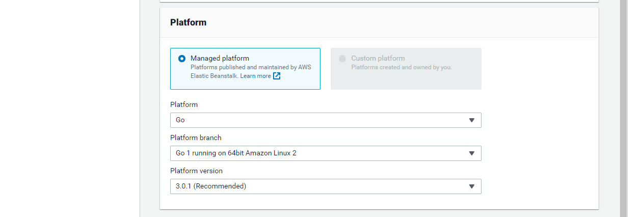
Task: Click external link icon beside Learn more
Action: (277, 76)
